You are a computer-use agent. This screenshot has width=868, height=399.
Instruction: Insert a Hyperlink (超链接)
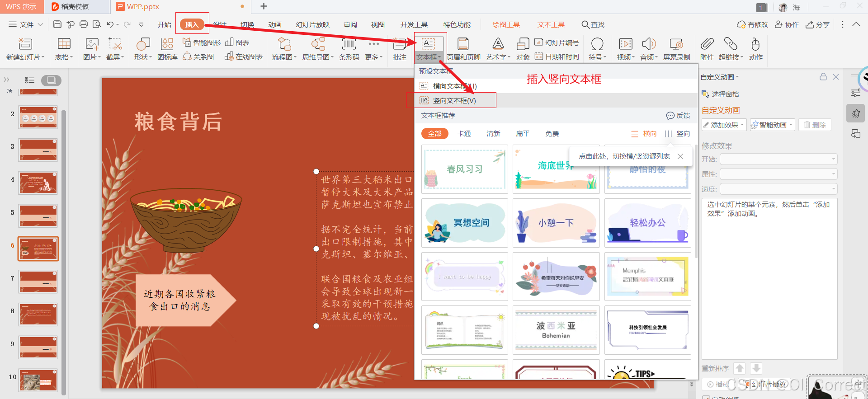731,49
